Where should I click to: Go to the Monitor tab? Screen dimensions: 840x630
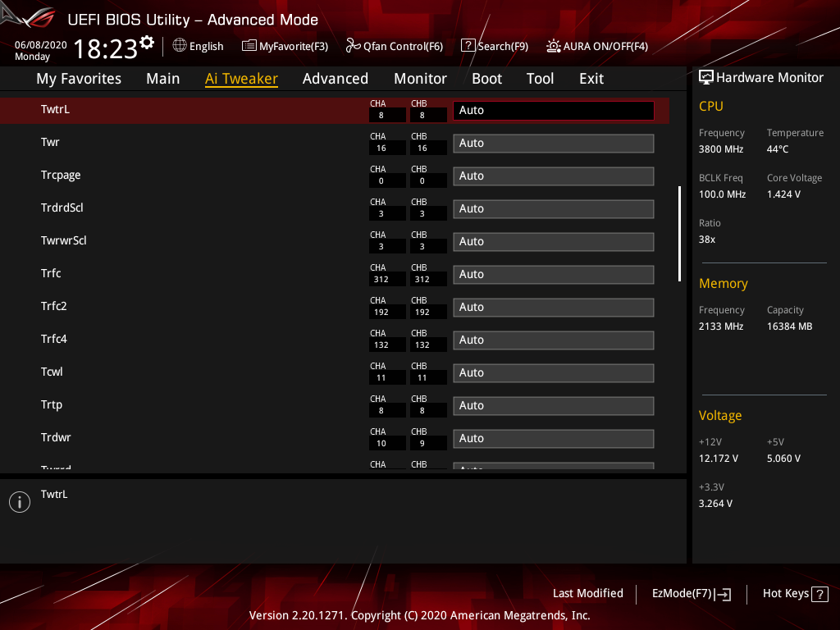420,78
